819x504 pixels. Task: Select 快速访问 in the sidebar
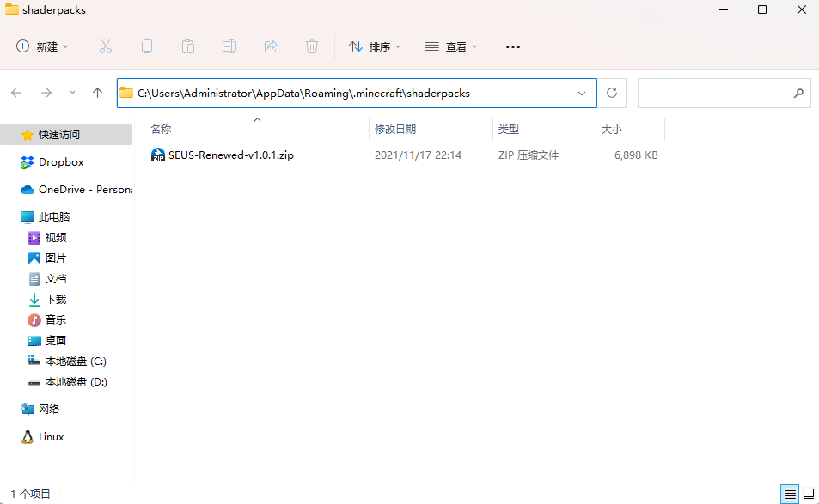tap(66, 135)
